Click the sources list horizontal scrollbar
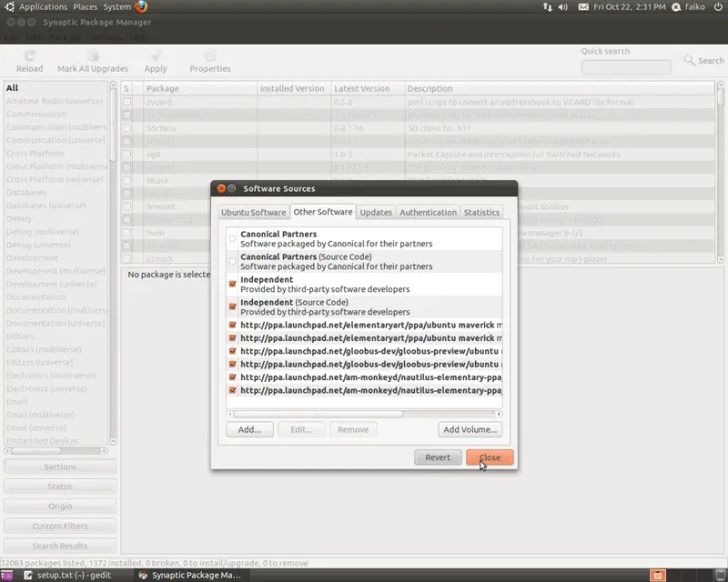The width and height of the screenshot is (728, 582). [x=364, y=414]
